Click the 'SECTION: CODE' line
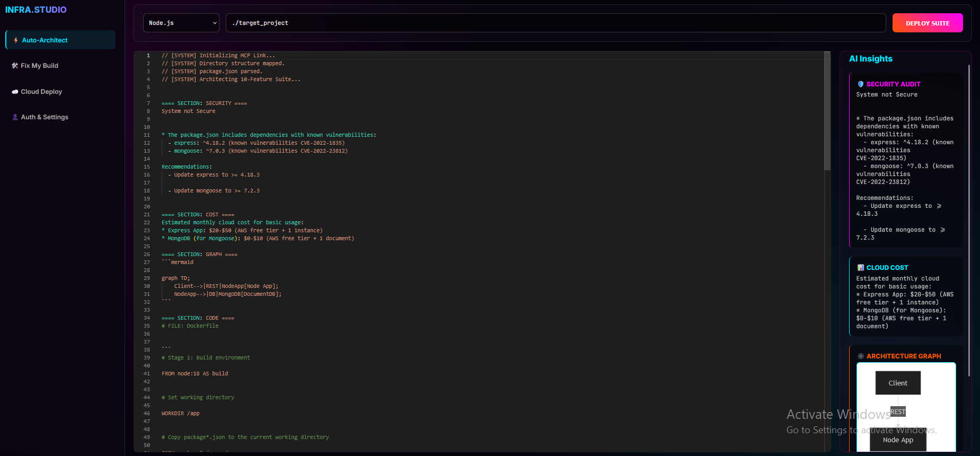This screenshot has width=980, height=456. pyautogui.click(x=198, y=318)
